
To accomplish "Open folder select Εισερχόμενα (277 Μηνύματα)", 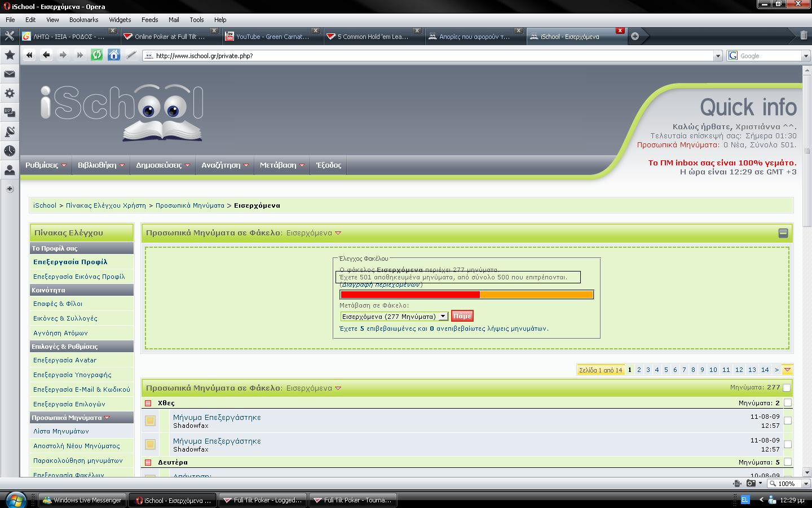I will point(394,317).
